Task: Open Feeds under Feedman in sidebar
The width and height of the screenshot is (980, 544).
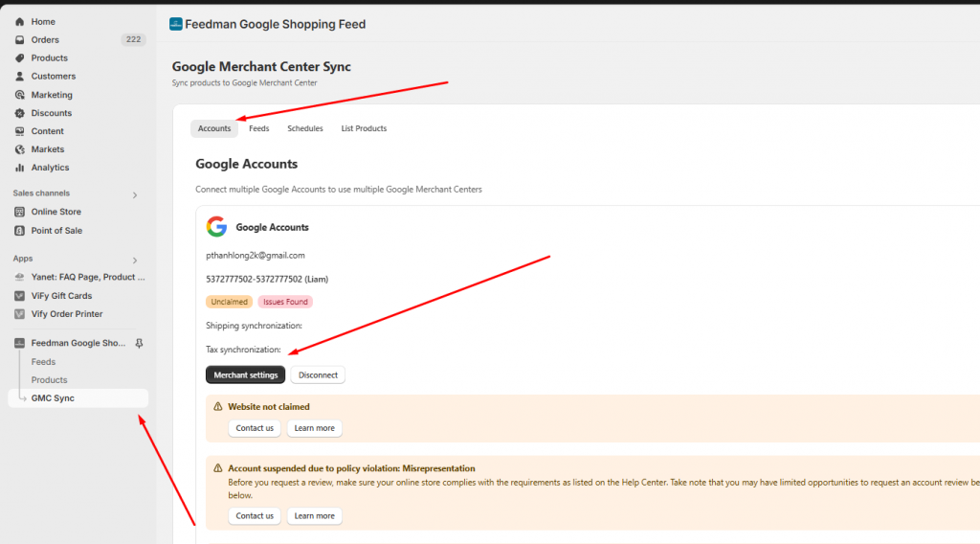Action: [43, 362]
